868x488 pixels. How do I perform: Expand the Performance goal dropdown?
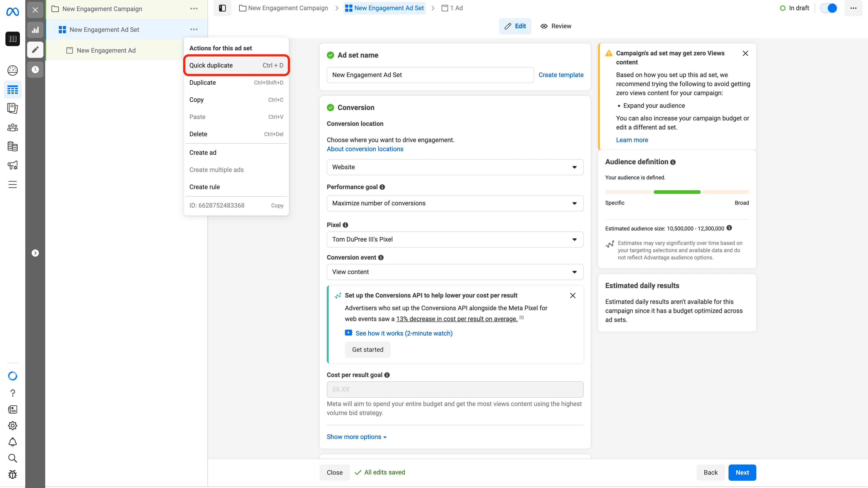(x=455, y=203)
